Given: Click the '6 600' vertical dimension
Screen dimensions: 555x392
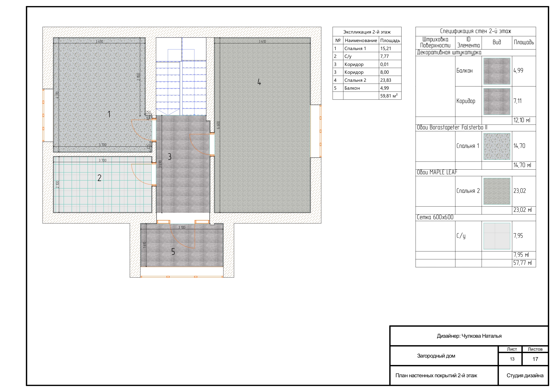Looking at the screenshot, I should click(218, 125).
